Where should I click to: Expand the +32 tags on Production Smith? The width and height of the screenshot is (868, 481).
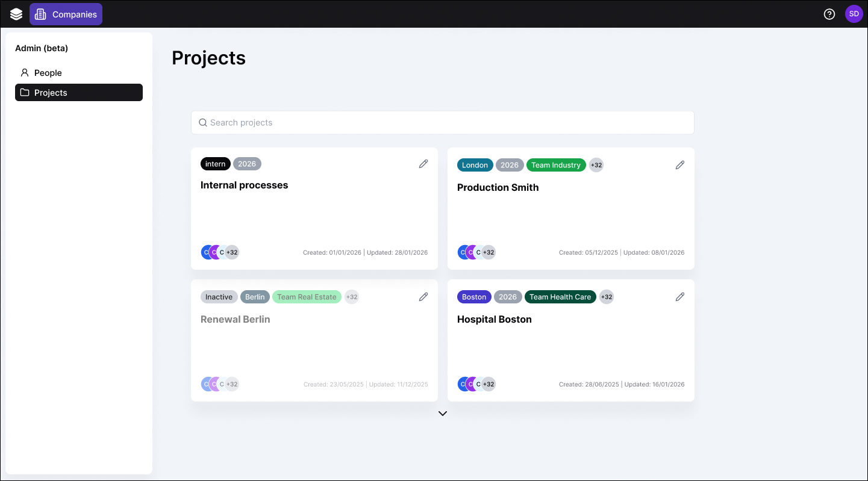(x=596, y=165)
